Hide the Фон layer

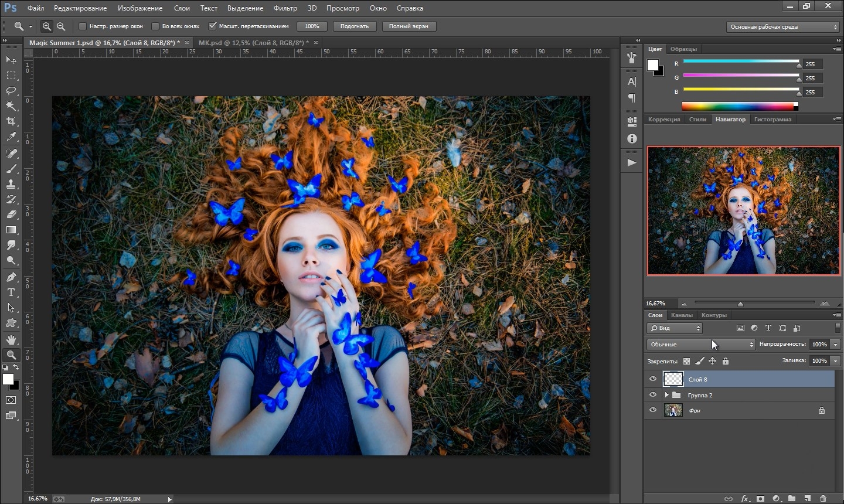pyautogui.click(x=653, y=410)
